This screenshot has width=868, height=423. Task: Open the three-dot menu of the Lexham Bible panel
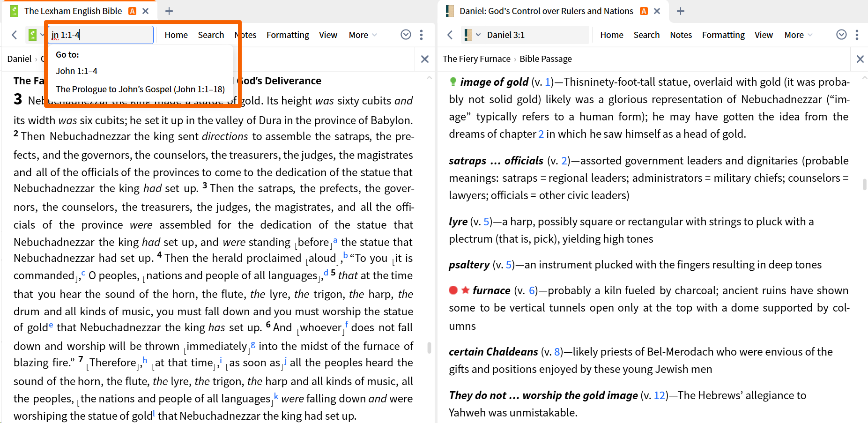pos(422,35)
